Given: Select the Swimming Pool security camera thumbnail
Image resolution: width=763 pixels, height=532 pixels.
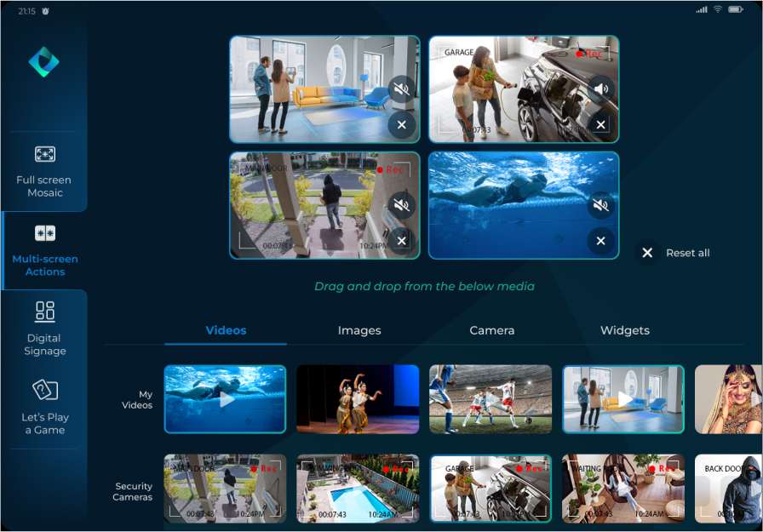Looking at the screenshot, I should (x=358, y=489).
